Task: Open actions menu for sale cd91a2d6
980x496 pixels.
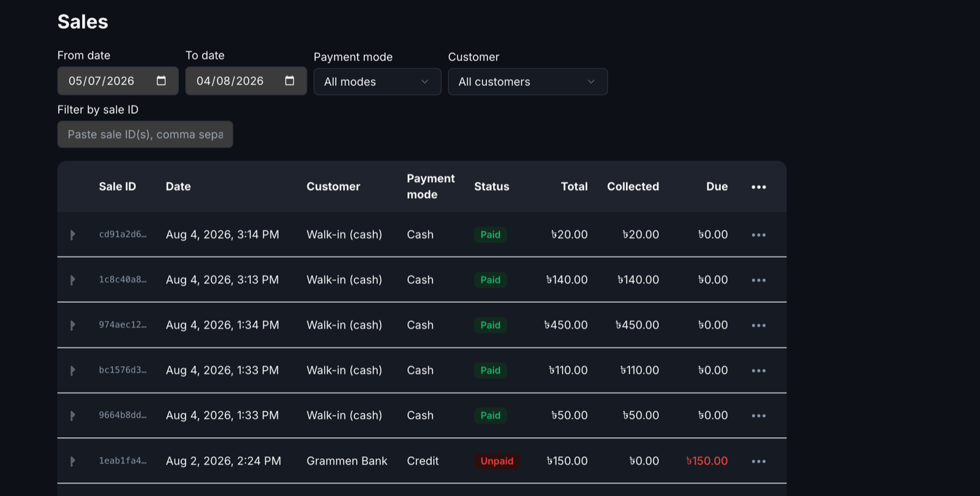Action: (758, 235)
